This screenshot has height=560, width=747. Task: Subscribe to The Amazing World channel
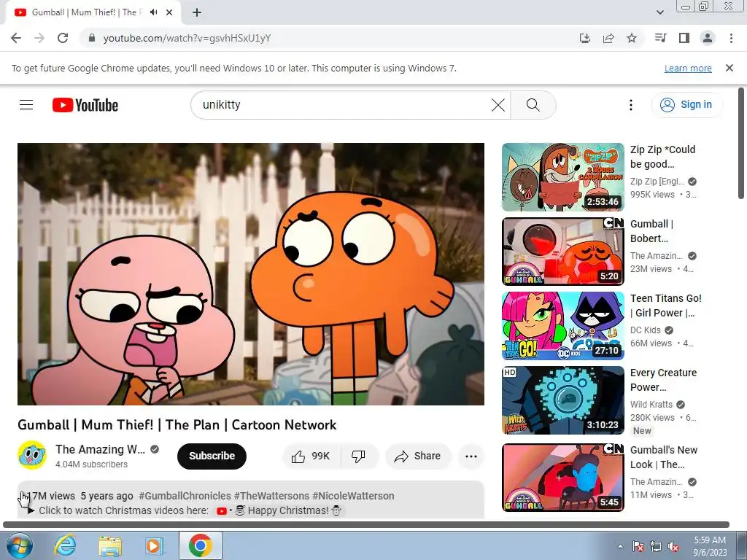(x=212, y=456)
